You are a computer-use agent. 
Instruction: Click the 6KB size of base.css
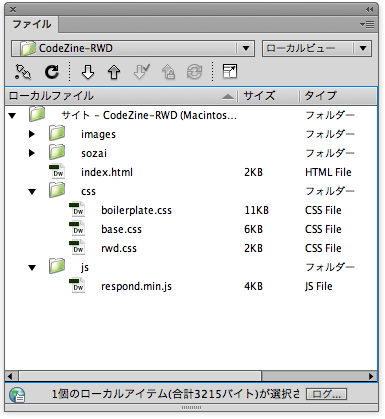(253, 229)
